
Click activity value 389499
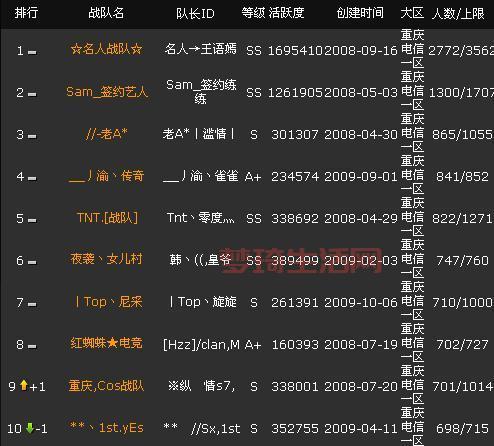click(295, 260)
